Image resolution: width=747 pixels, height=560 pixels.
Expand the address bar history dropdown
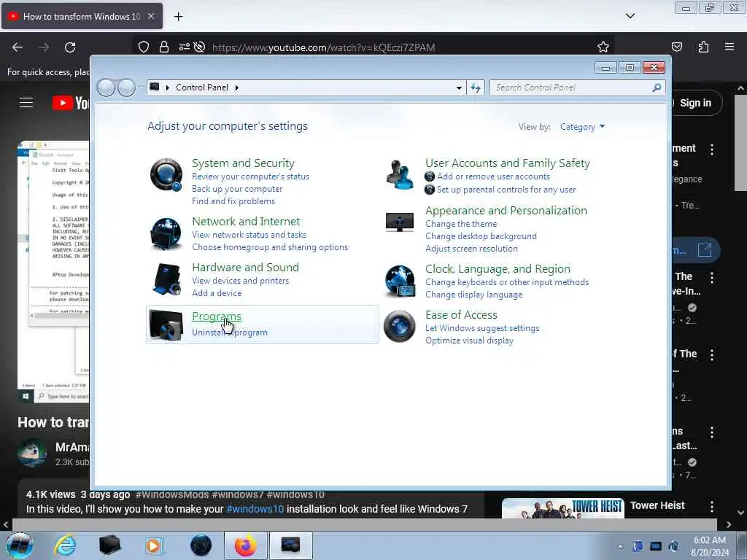point(459,87)
